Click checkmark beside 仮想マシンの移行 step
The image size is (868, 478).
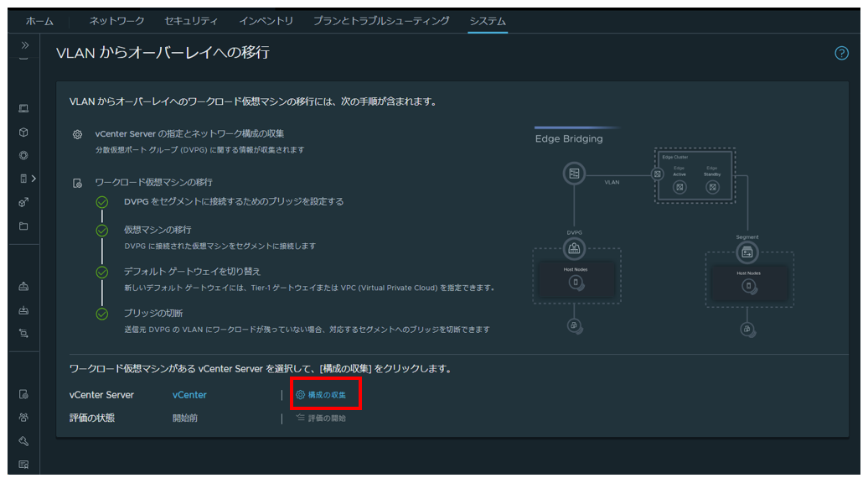coord(102,231)
